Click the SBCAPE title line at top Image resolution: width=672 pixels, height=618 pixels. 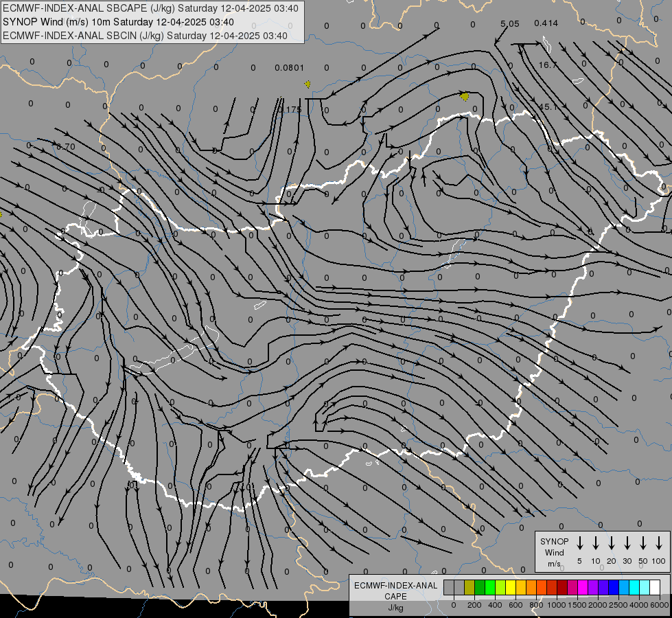(x=150, y=8)
